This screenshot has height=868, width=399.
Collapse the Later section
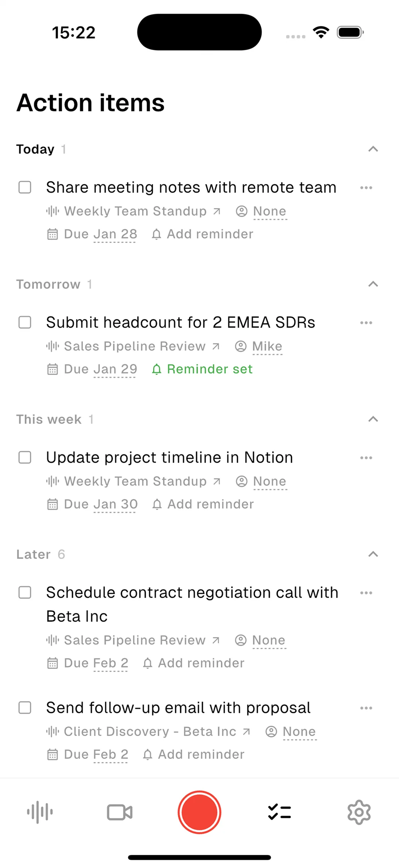pyautogui.click(x=373, y=554)
